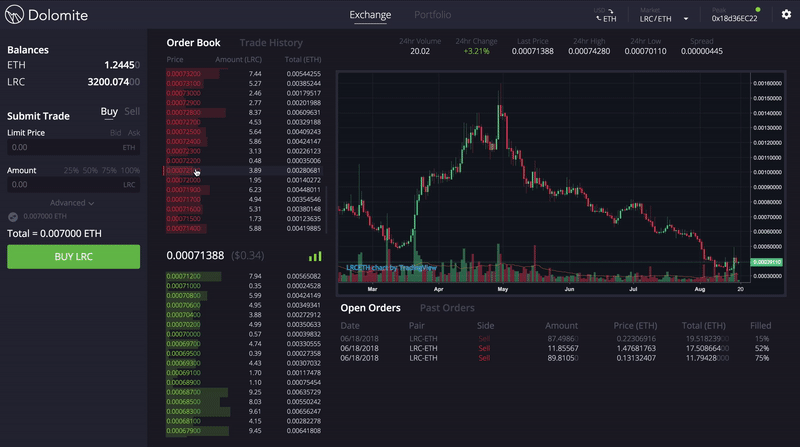The height and width of the screenshot is (448, 800).
Task: Select the ask order at price 0.00073200
Action: pyautogui.click(x=243, y=74)
